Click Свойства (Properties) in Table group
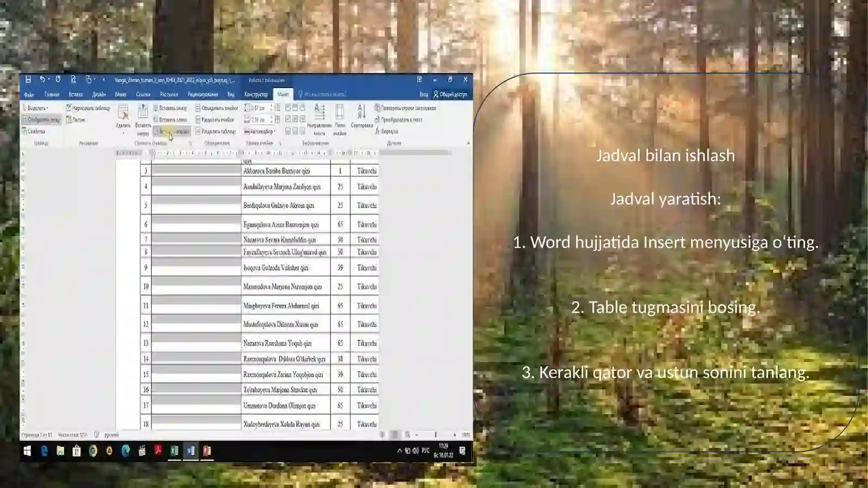Screen dimensions: 868x488 tap(34, 131)
